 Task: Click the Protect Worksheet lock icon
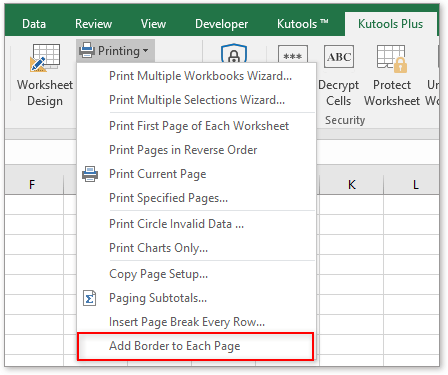pyautogui.click(x=392, y=59)
